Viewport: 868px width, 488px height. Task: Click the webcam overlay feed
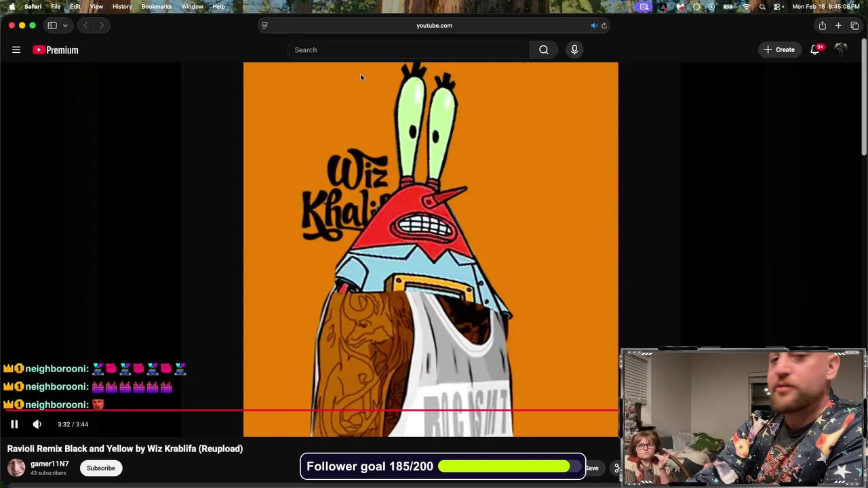[743, 418]
